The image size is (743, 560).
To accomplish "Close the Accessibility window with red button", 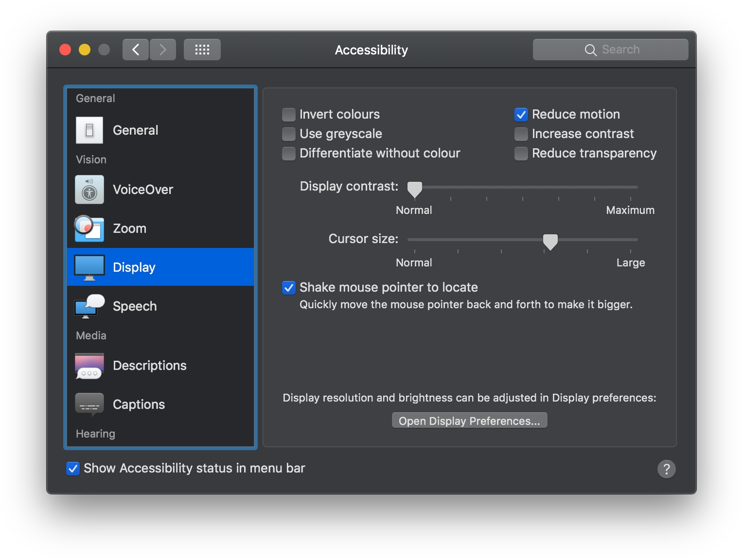I will [x=65, y=50].
